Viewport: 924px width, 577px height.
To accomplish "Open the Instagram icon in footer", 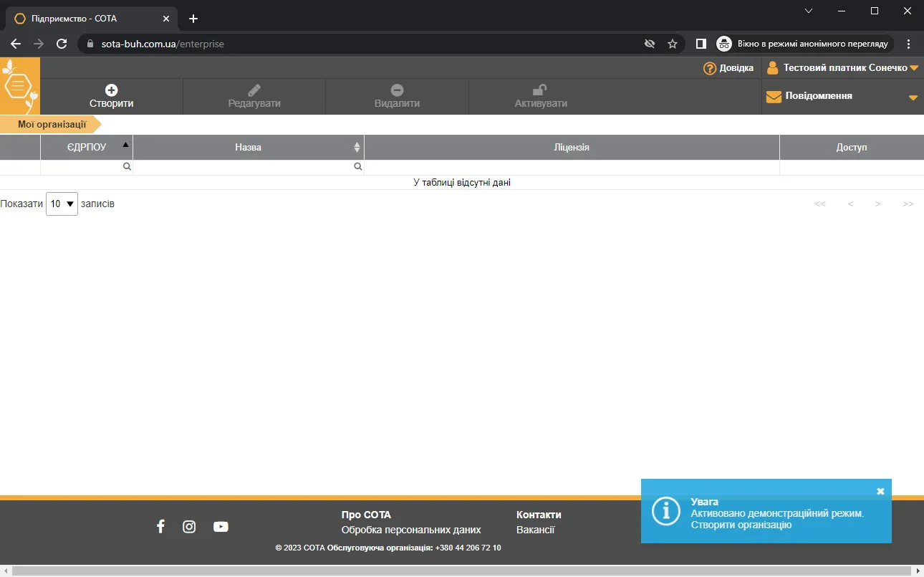I will click(189, 527).
